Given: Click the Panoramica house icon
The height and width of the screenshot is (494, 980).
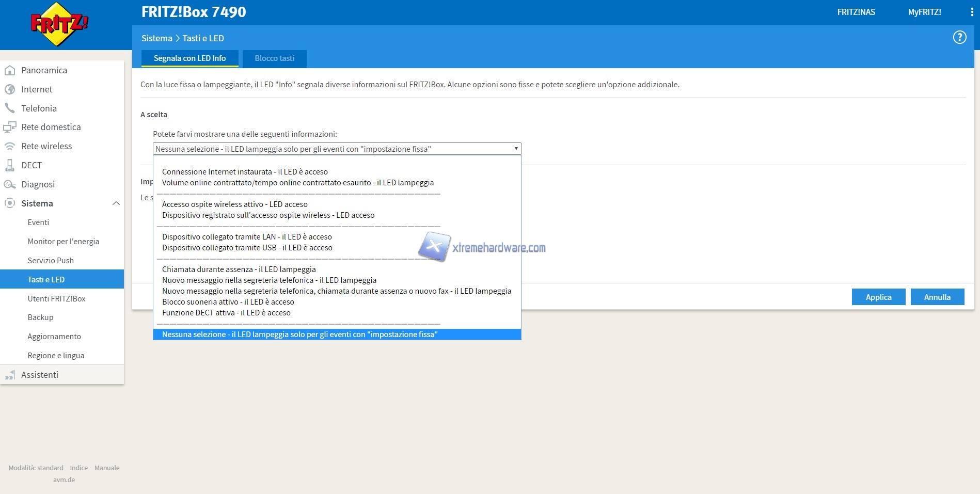Looking at the screenshot, I should (x=10, y=70).
